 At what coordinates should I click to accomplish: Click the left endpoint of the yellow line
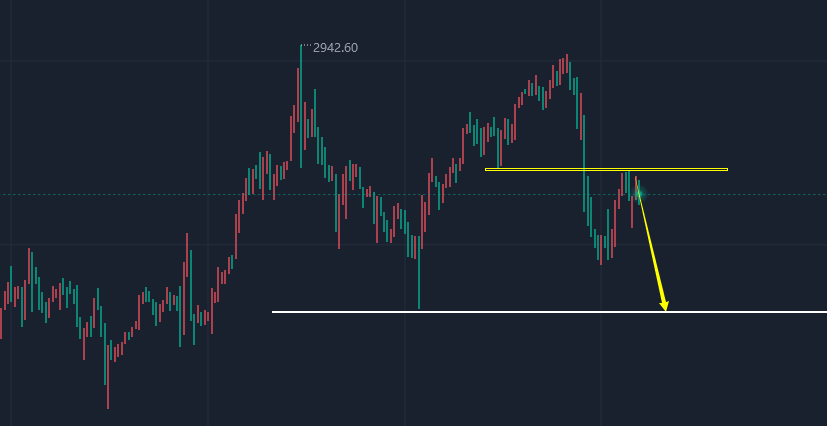click(x=486, y=169)
